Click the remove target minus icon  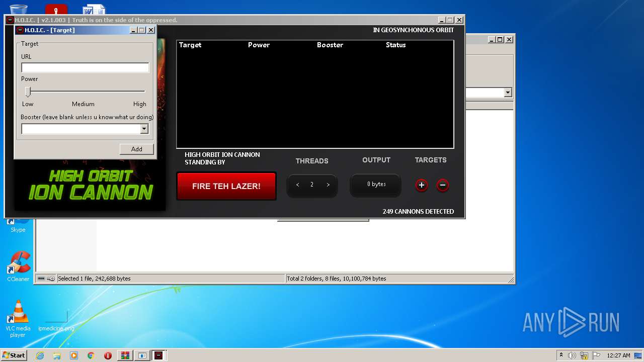click(x=442, y=185)
